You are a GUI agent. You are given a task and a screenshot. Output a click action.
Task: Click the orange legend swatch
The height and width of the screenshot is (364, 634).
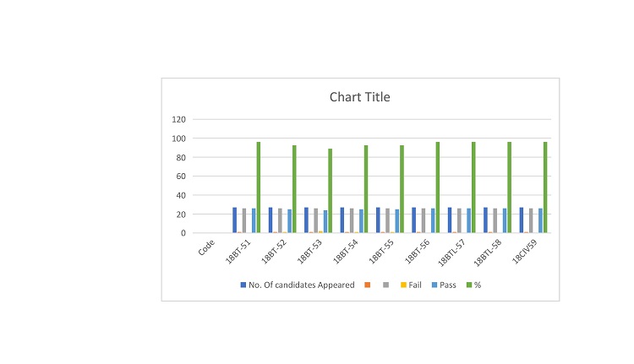click(x=367, y=285)
